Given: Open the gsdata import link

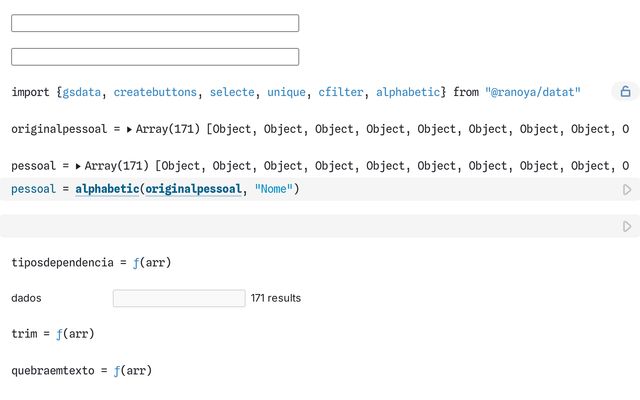Looking at the screenshot, I should coord(82,92).
